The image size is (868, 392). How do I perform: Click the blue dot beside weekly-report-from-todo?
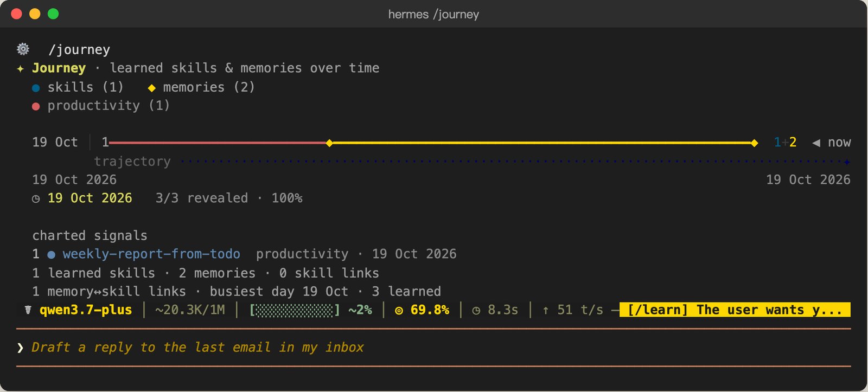click(51, 255)
